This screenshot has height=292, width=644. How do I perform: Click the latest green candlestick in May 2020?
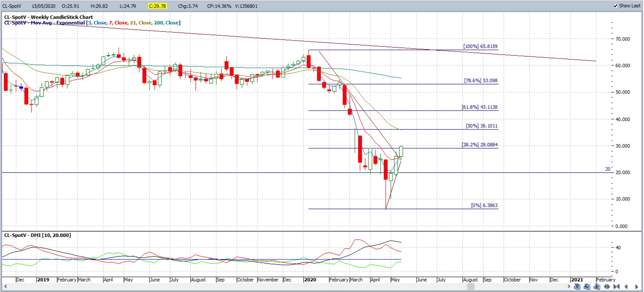[x=401, y=151]
